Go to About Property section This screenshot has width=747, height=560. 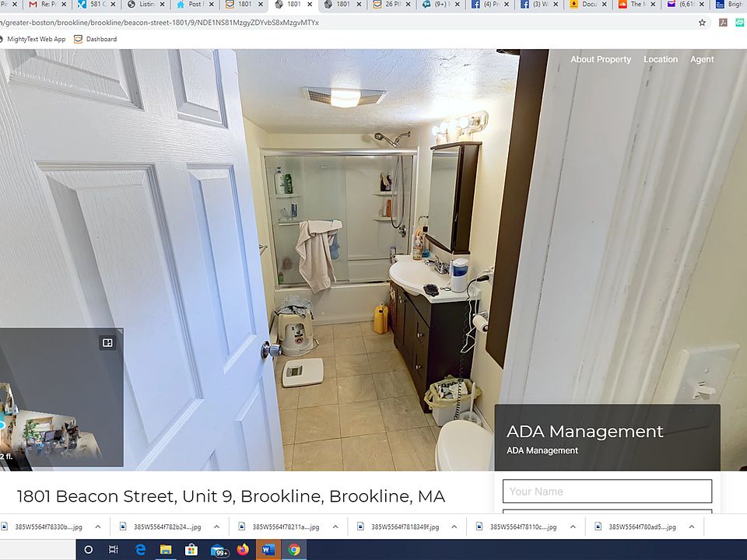(x=601, y=60)
